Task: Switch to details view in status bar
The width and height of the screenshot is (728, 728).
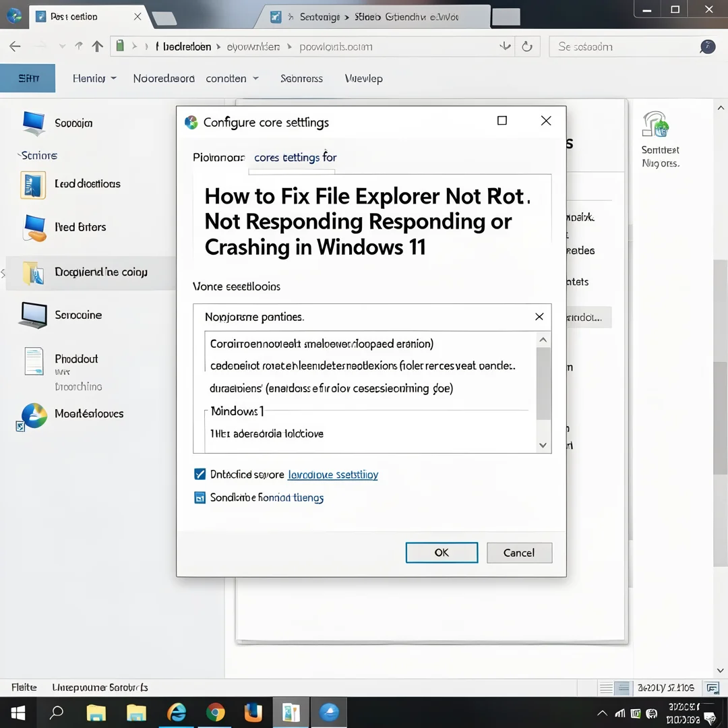Action: click(x=606, y=688)
